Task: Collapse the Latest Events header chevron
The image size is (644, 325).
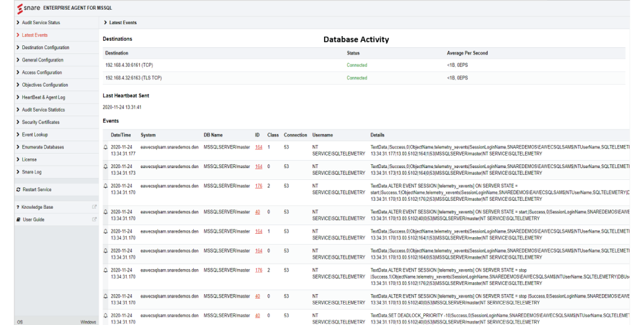Action: click(105, 22)
